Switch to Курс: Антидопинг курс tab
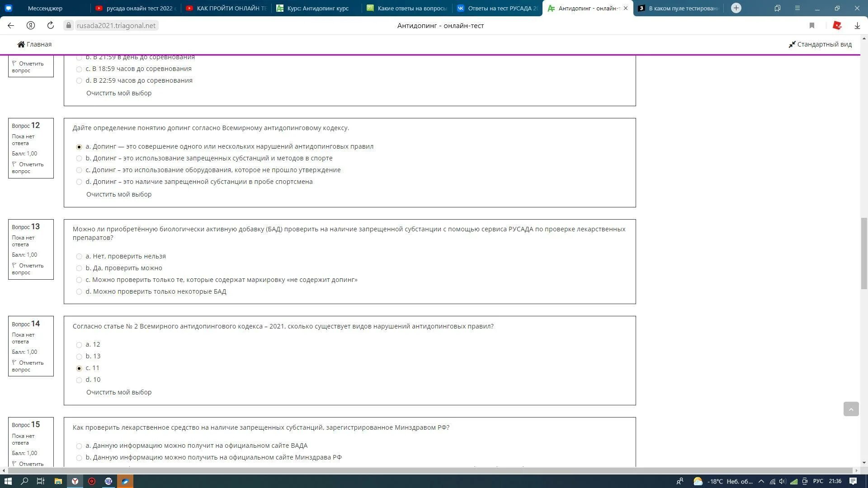The height and width of the screenshot is (488, 868). click(x=316, y=8)
